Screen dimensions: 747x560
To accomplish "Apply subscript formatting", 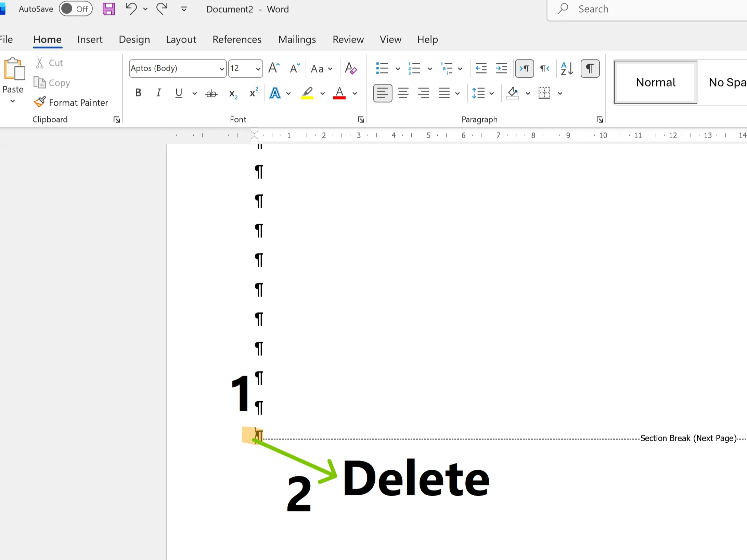I will point(233,93).
